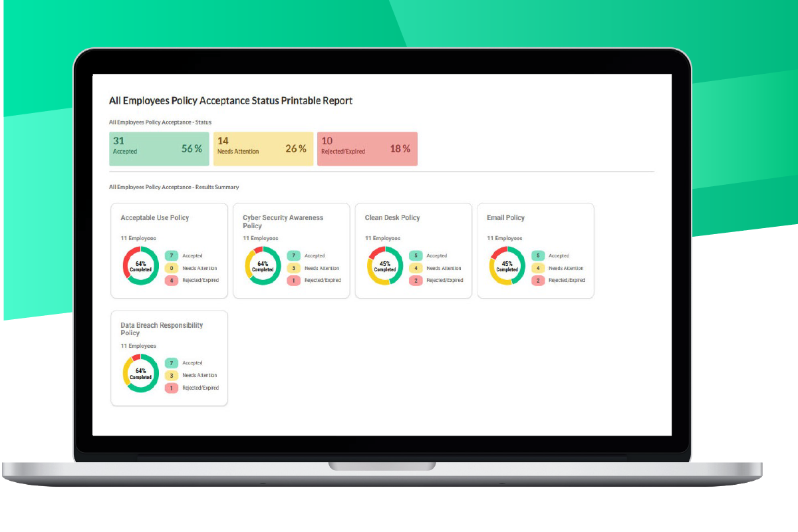This screenshot has height=532, width=798.
Task: Click the Acceptable Use Policy donut chart
Action: coord(140,266)
